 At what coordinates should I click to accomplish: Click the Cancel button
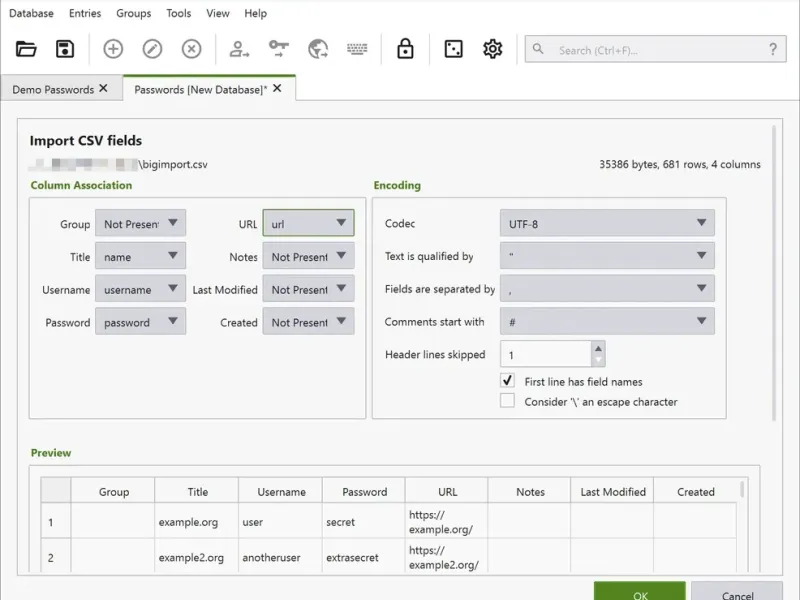point(736,592)
